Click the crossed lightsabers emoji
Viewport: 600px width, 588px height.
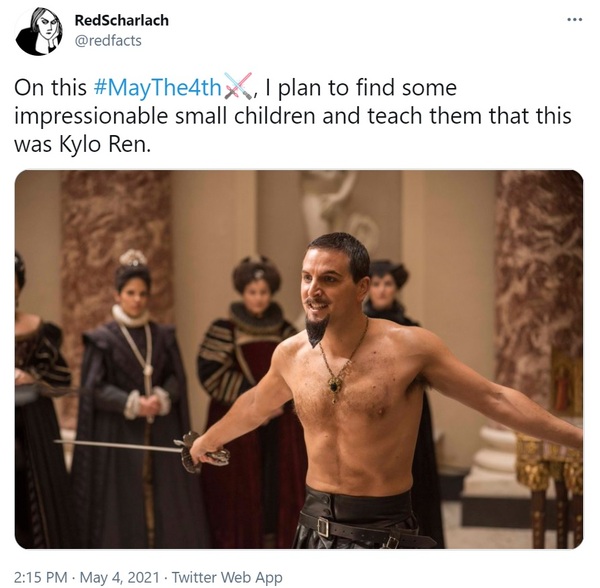(x=238, y=86)
